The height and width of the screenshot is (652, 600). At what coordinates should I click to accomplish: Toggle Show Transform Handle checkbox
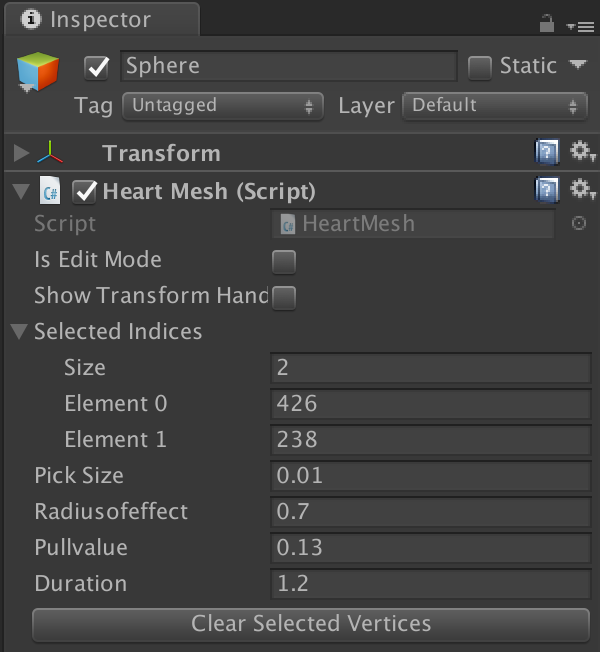click(284, 297)
